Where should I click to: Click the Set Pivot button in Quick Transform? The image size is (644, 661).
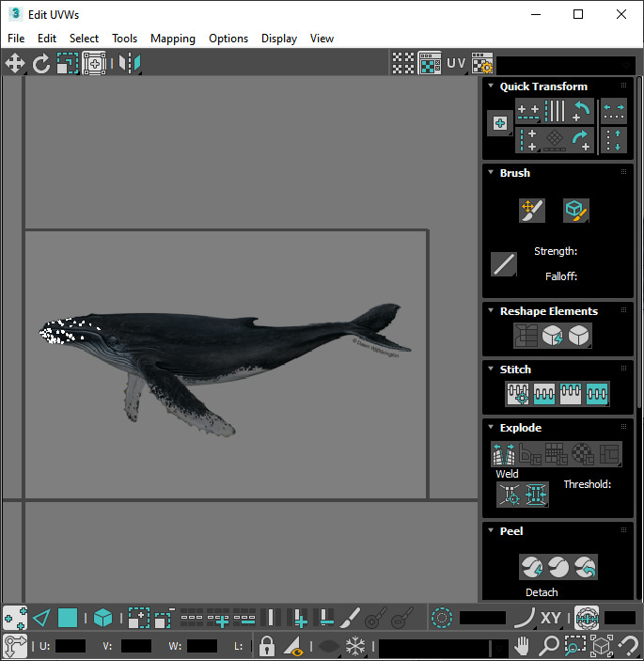[x=500, y=123]
